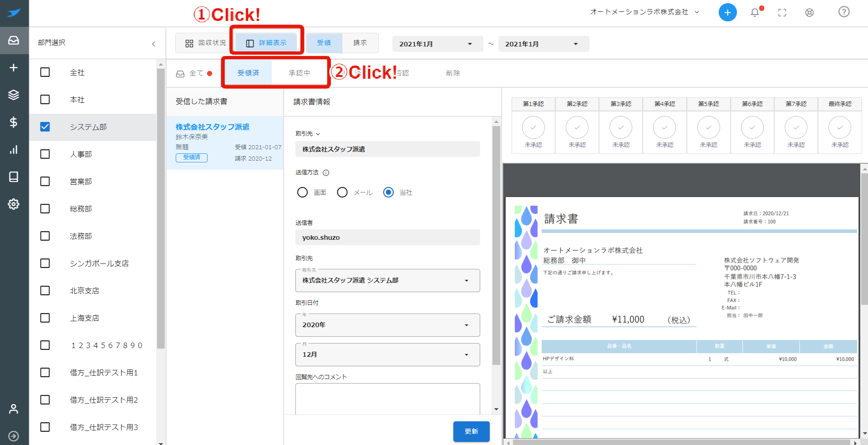Click the 更新 button
The image size is (868, 445).
pyautogui.click(x=471, y=431)
